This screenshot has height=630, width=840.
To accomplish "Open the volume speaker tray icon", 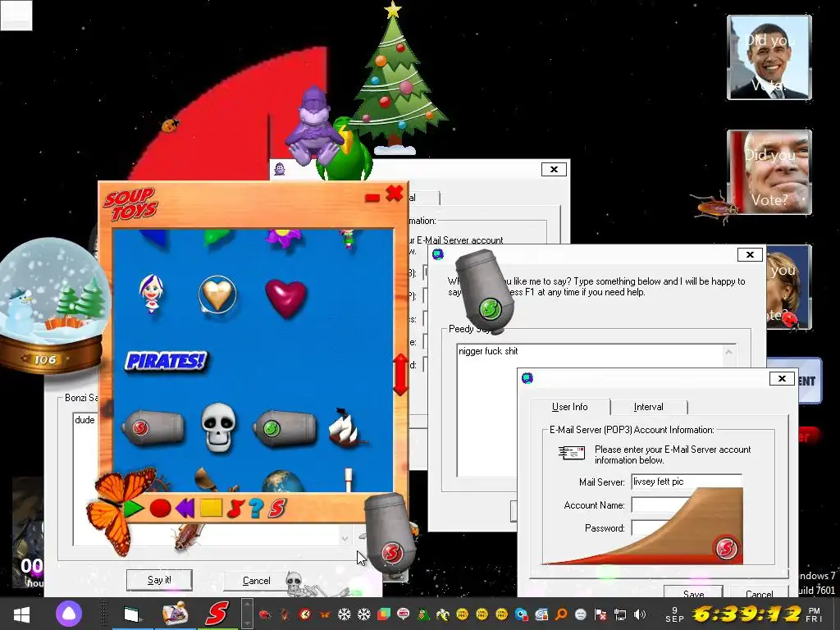I will coord(640,614).
